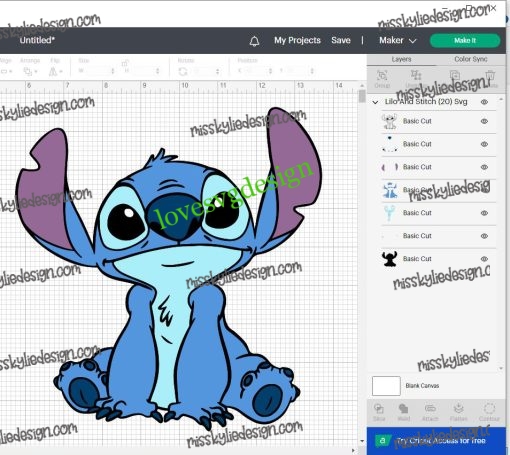Open the Arrange dropdown
Viewport: 510px width, 455px height.
(30, 71)
